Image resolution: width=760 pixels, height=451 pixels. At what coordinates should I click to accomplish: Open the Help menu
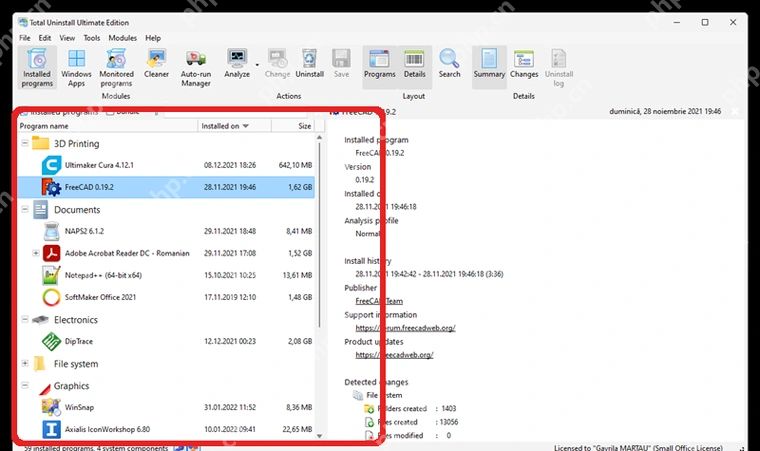[x=153, y=38]
